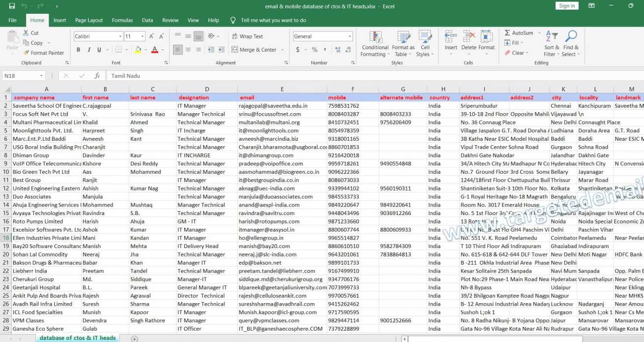Select column header F
The height and width of the screenshot is (342, 644).
(x=352, y=89)
